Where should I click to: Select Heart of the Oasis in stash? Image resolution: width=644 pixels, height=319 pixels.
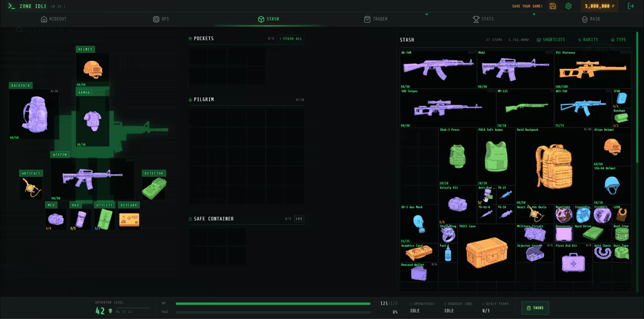tap(535, 214)
